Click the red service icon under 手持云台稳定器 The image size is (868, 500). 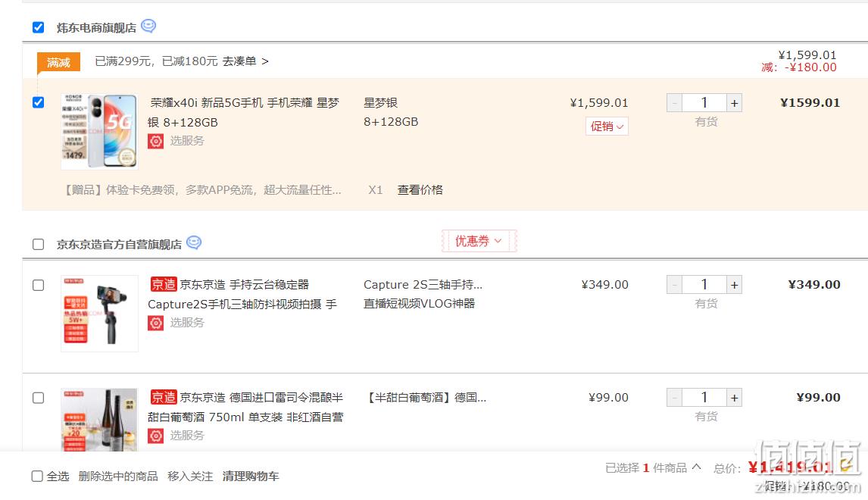(x=156, y=323)
